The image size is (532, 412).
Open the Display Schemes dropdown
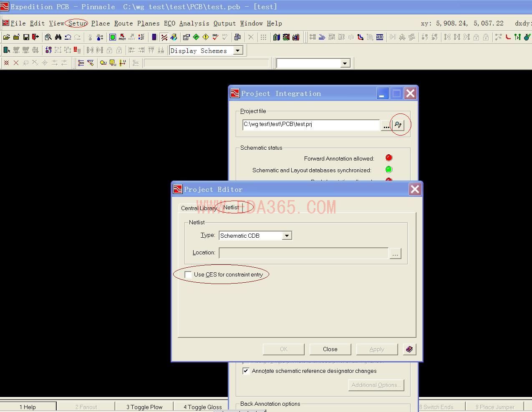point(238,50)
